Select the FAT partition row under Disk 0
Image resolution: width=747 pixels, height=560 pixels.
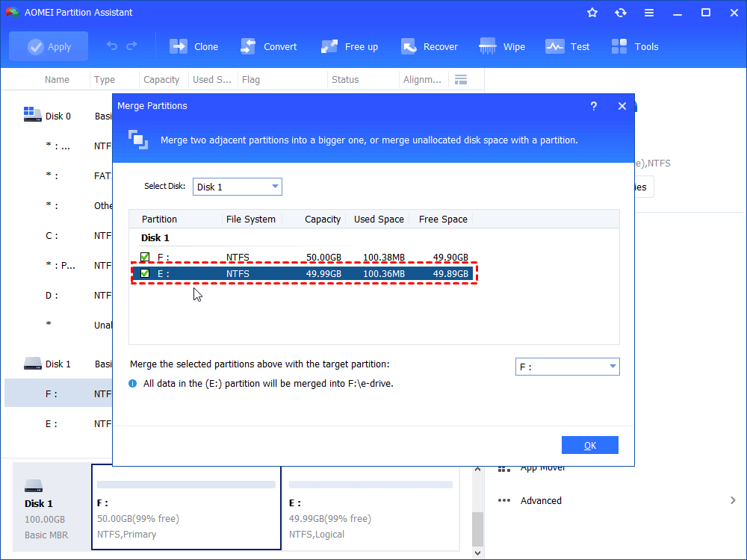tap(58, 175)
